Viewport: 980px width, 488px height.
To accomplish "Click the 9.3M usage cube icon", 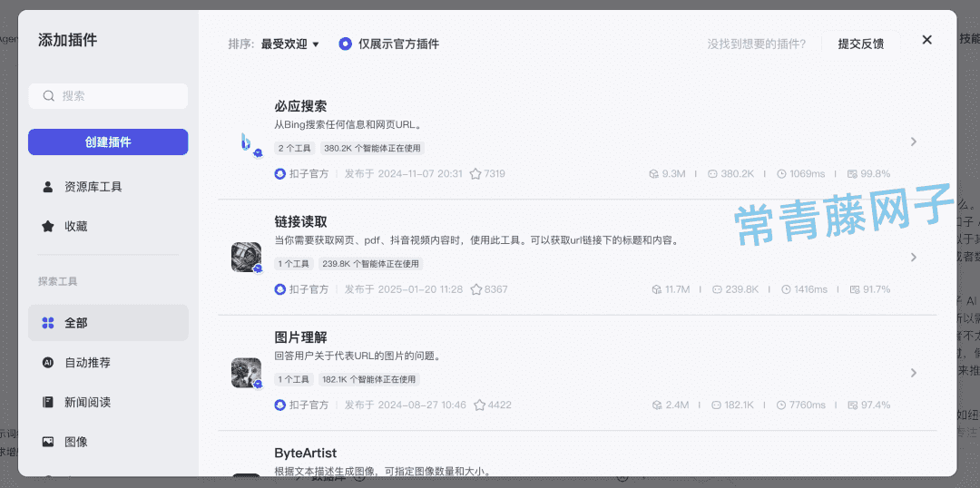I will (x=653, y=174).
